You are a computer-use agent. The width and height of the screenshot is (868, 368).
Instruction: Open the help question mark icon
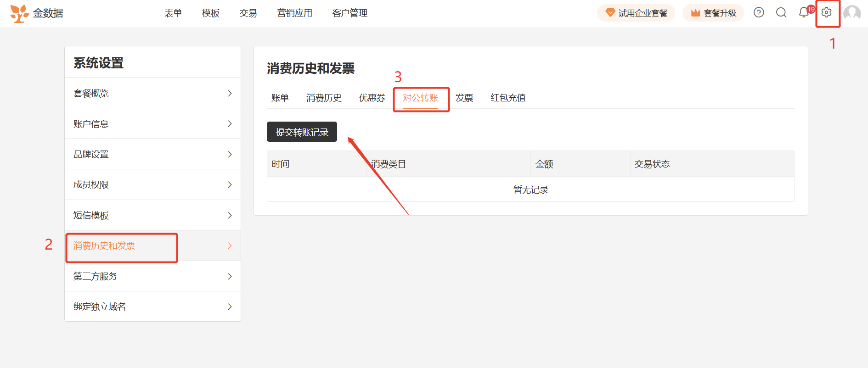tap(759, 12)
